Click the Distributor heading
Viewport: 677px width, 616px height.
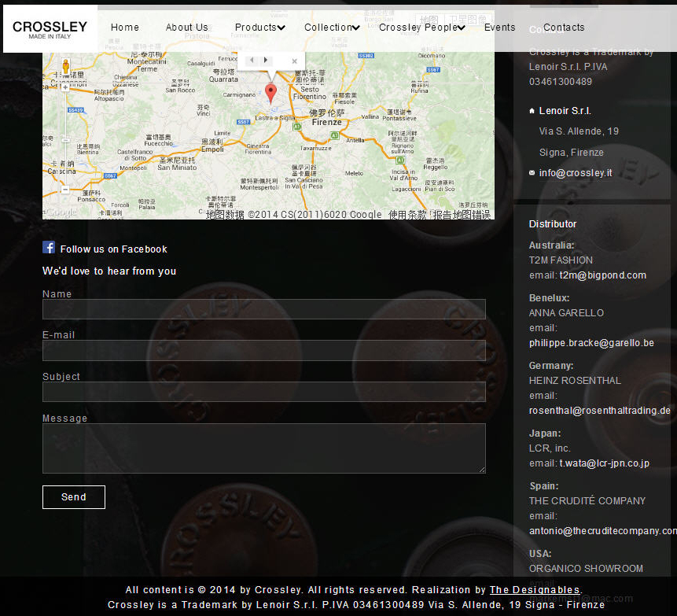point(553,224)
